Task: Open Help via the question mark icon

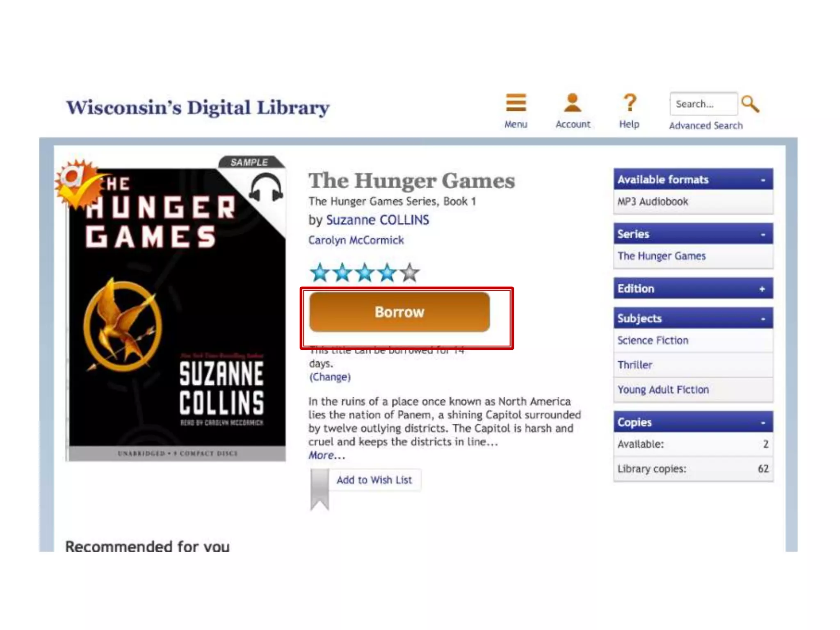Action: [x=630, y=103]
